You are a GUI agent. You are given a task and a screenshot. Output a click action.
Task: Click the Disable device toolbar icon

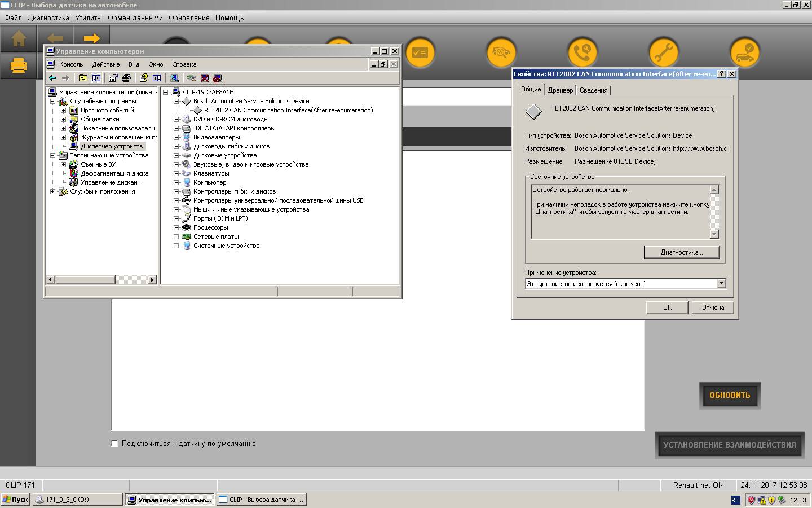[218, 78]
